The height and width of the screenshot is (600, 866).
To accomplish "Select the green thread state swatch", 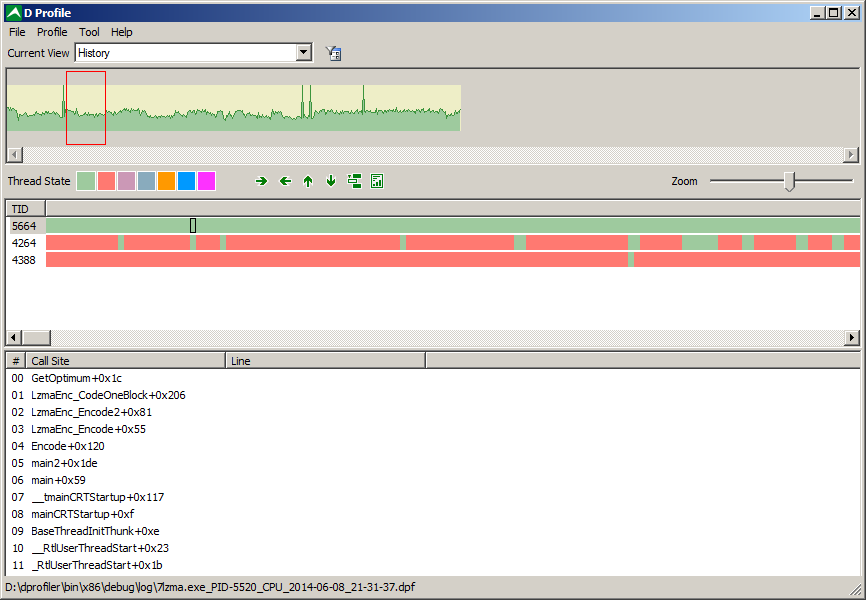I will (86, 181).
